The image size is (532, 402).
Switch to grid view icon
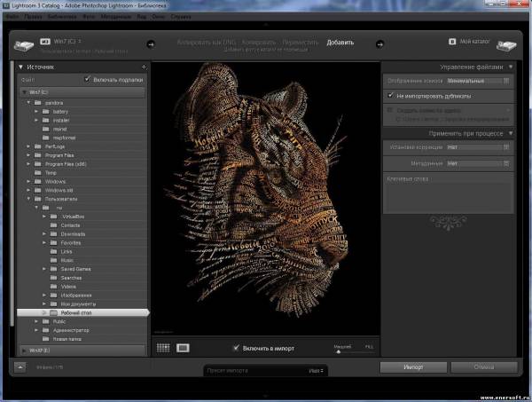click(x=163, y=348)
